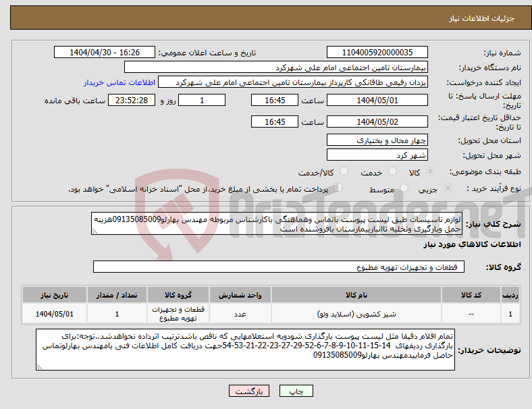Click the توضیحات خریدار notes text area
Image resolution: width=532 pixels, height=409 pixels.
coord(245,350)
